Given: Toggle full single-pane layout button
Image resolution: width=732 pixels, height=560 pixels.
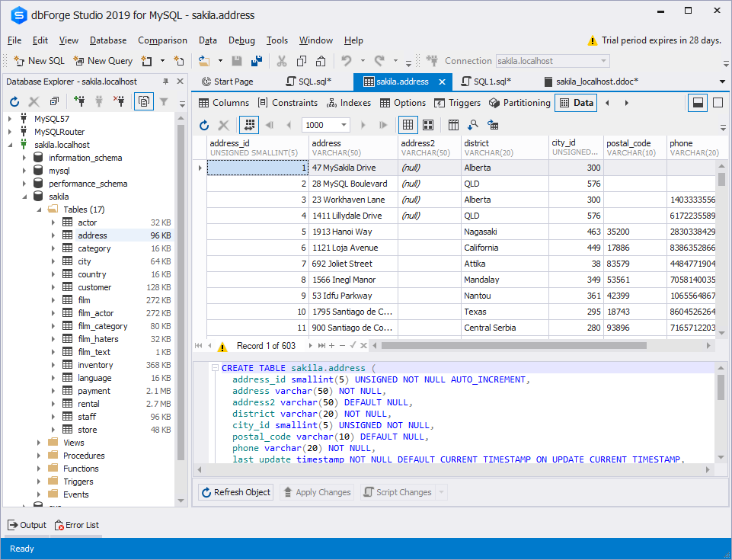Looking at the screenshot, I should [x=718, y=103].
